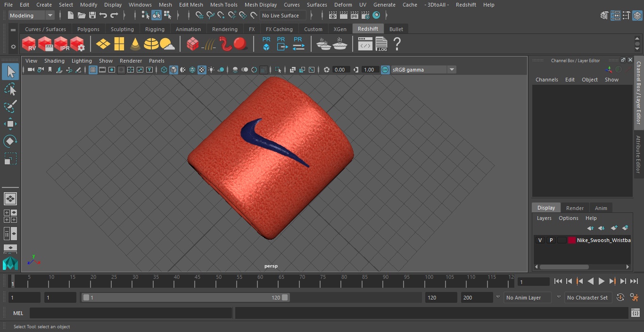Screen dimensions: 644x332
Task: Toggle smooth shade all cube icon
Action: tap(173, 70)
